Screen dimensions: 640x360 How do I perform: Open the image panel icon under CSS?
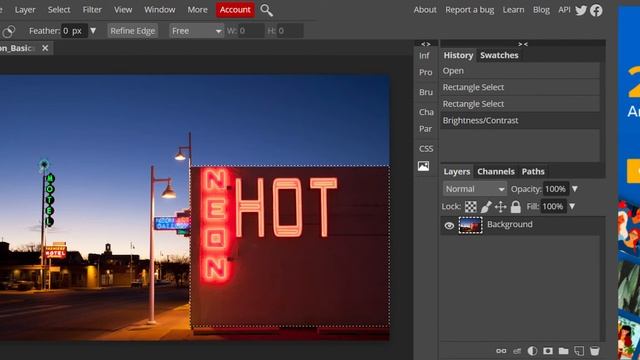coord(423,166)
